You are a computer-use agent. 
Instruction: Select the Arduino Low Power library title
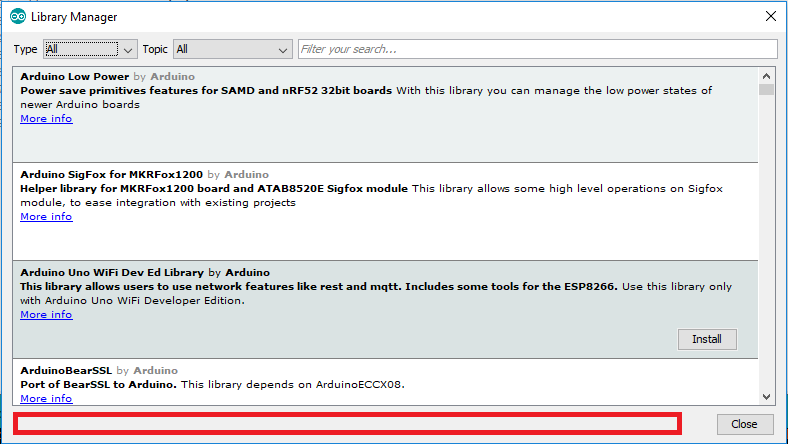75,76
